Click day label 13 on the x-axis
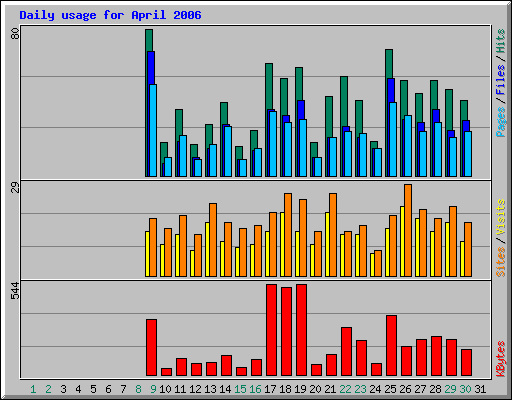The width and height of the screenshot is (512, 400). pyautogui.click(x=210, y=389)
